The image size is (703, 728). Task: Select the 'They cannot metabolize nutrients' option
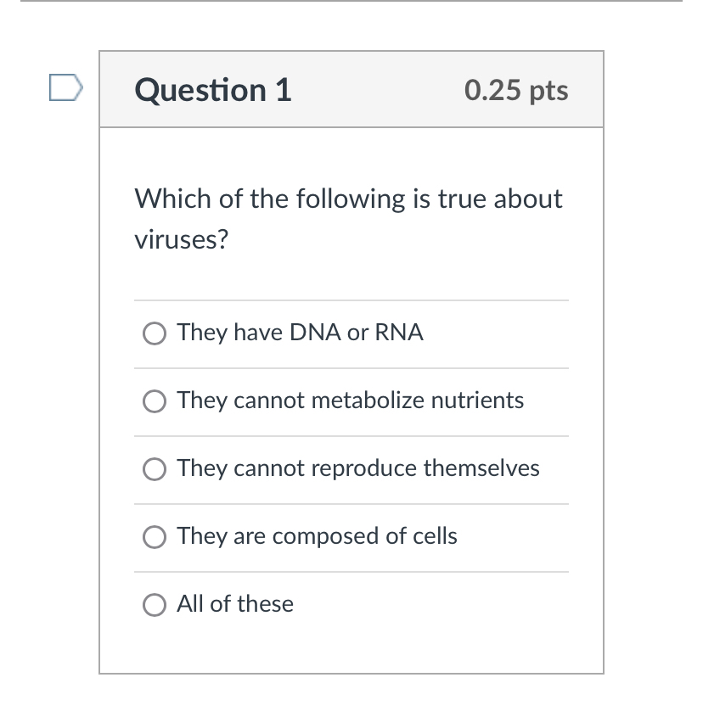pyautogui.click(x=155, y=400)
